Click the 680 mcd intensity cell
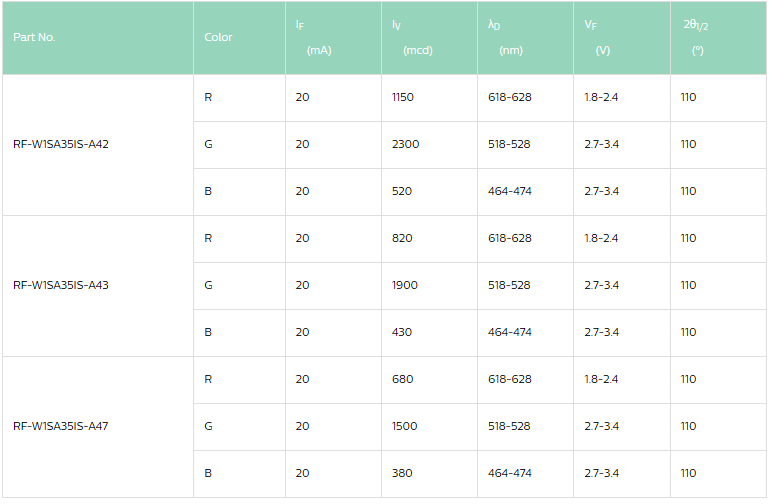 coord(402,379)
